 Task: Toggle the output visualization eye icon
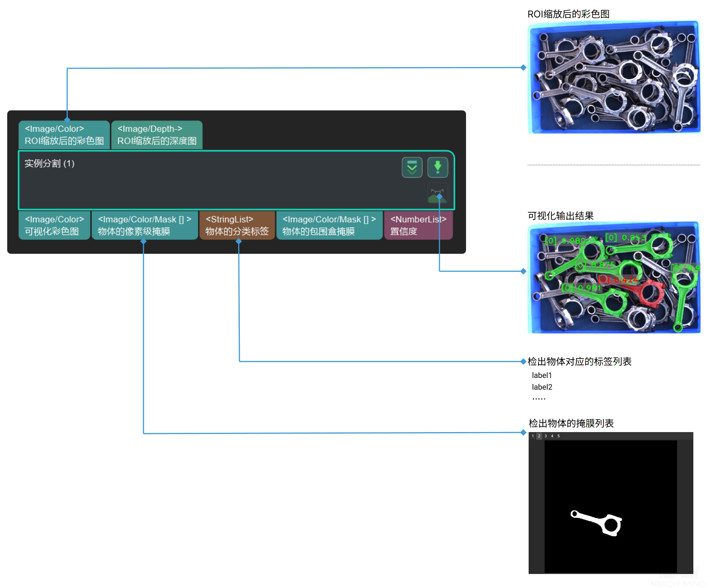click(x=438, y=193)
